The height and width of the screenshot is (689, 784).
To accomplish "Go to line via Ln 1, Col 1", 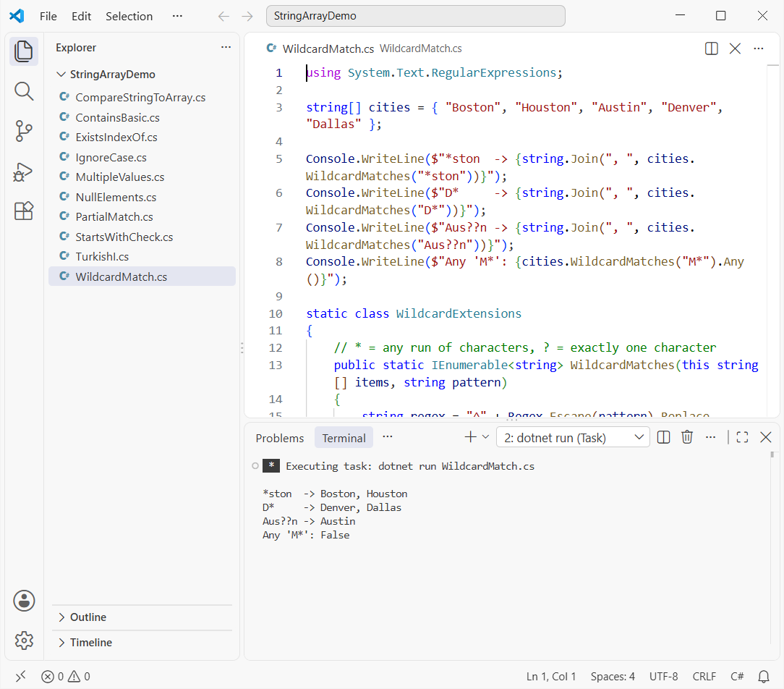I will pyautogui.click(x=551, y=677).
